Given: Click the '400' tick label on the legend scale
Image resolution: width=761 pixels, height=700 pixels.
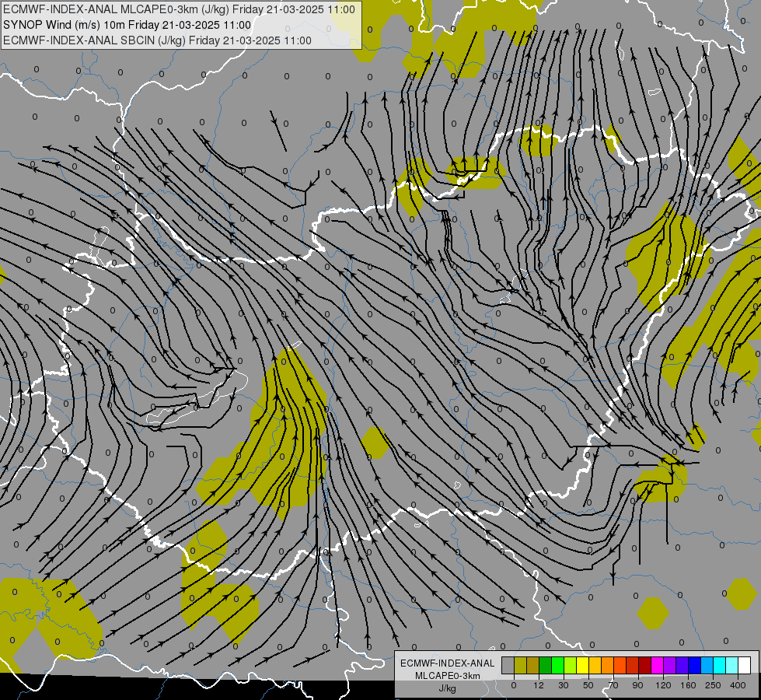Looking at the screenshot, I should pos(738,685).
